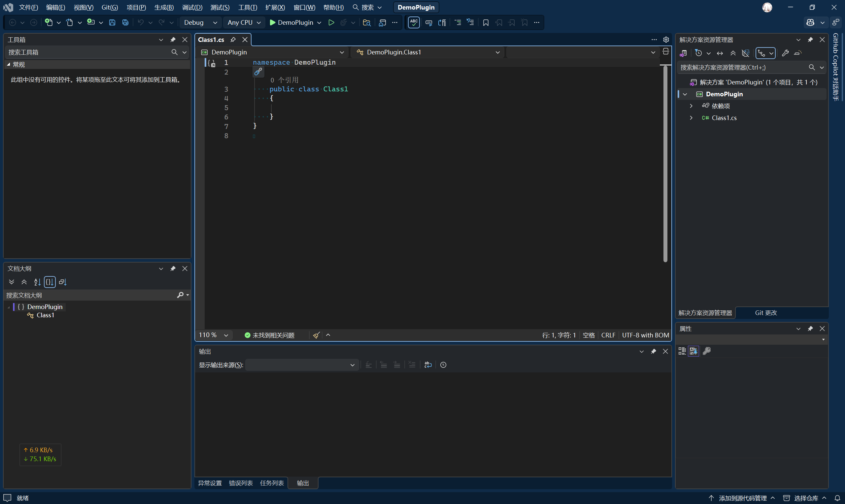Image resolution: width=845 pixels, height=504 pixels.
Task: Click 添加到源代码管理 in status bar
Action: tap(742, 498)
